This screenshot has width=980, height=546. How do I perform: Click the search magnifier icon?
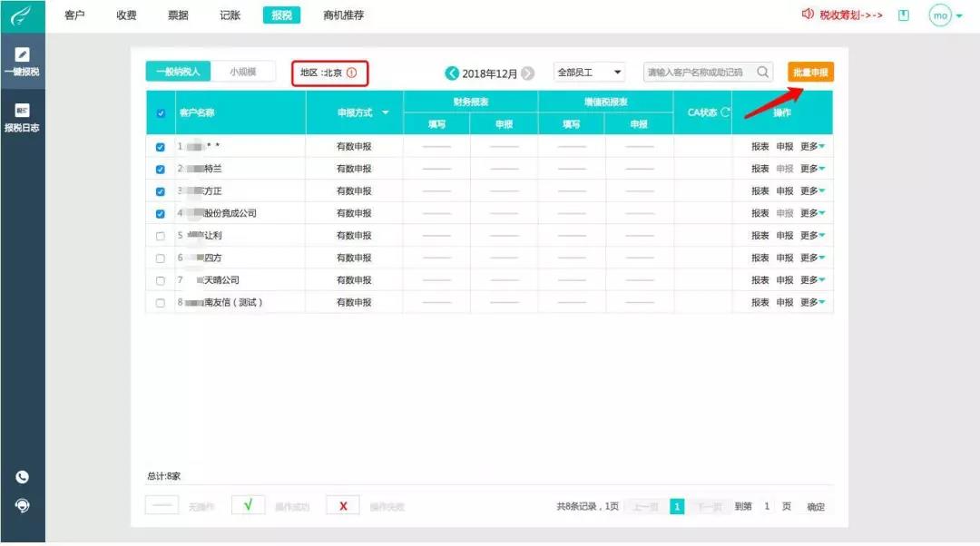[x=762, y=72]
